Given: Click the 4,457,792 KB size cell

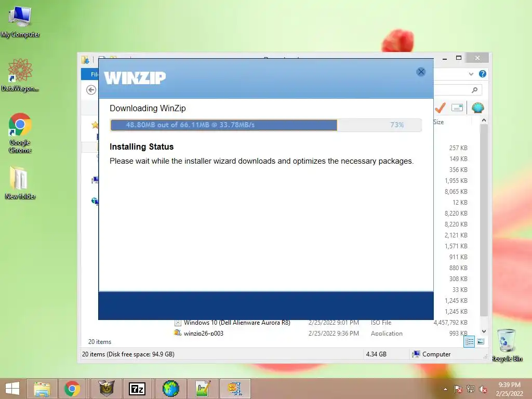Looking at the screenshot, I should pos(450,323).
